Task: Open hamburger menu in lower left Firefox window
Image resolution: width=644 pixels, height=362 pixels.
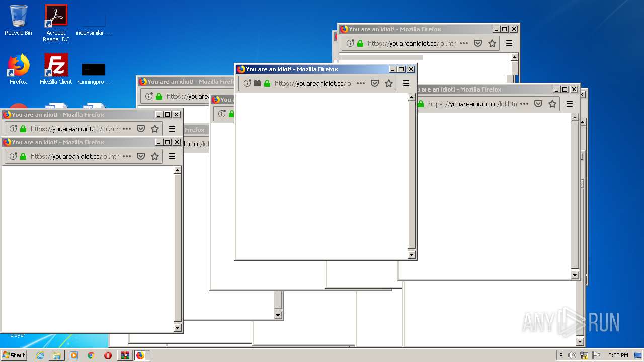Action: (172, 156)
